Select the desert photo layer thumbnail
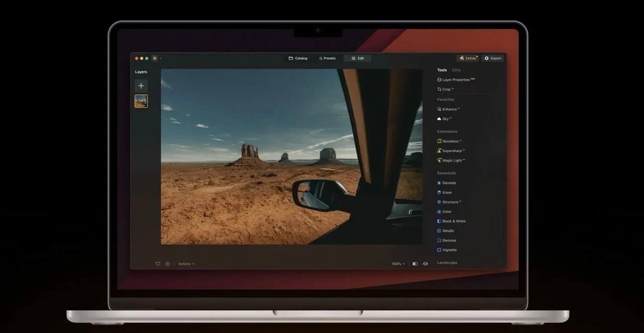644x333 pixels. click(x=141, y=101)
